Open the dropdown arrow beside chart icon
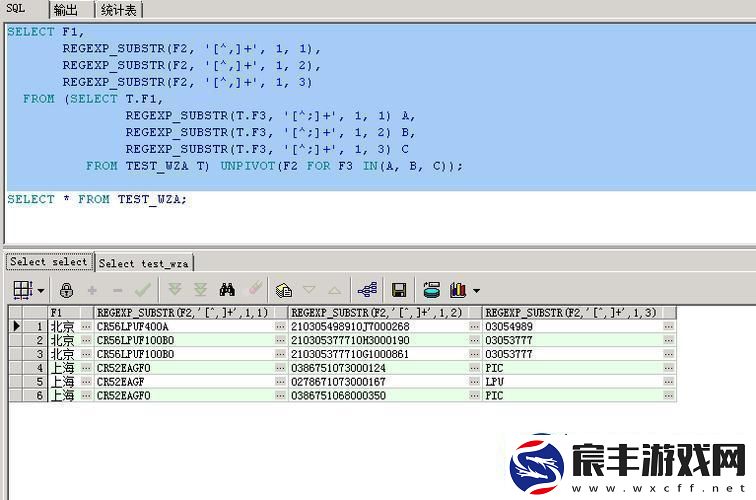This screenshot has width=756, height=500. 476,290
